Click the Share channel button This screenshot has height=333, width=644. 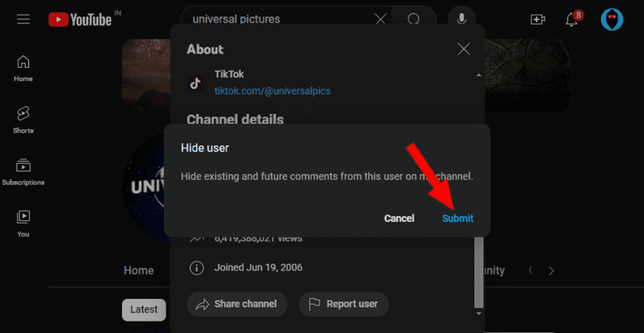click(x=237, y=304)
